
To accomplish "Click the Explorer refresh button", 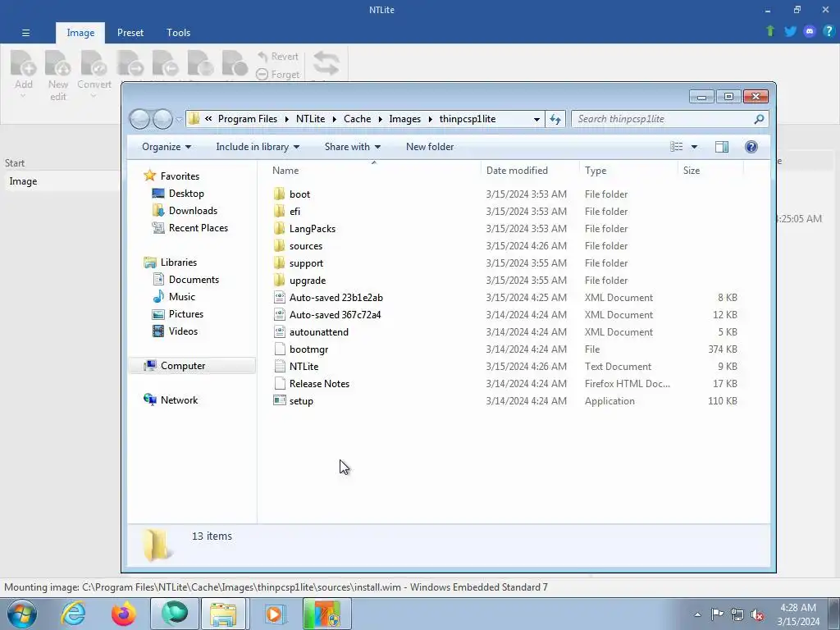I will click(555, 120).
